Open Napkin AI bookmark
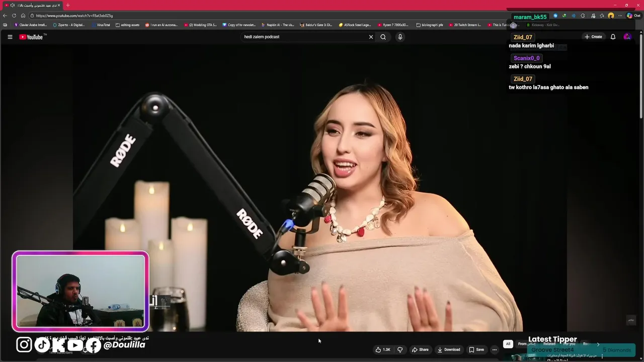This screenshot has height=362, width=644. click(x=278, y=25)
